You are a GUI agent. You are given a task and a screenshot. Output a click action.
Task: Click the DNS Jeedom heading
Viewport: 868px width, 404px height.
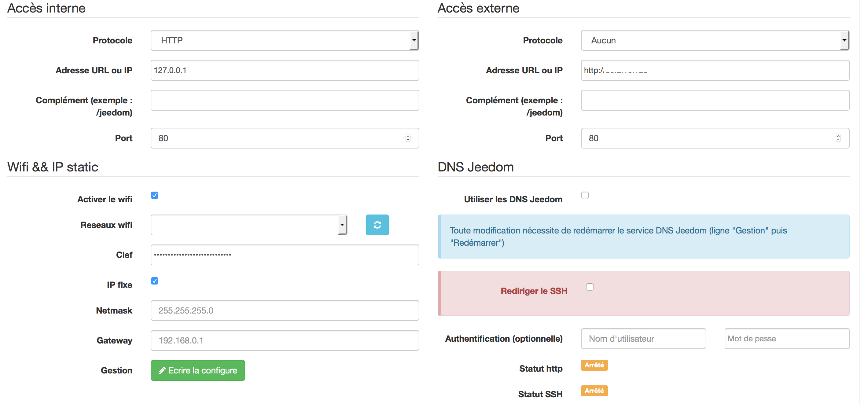point(476,167)
